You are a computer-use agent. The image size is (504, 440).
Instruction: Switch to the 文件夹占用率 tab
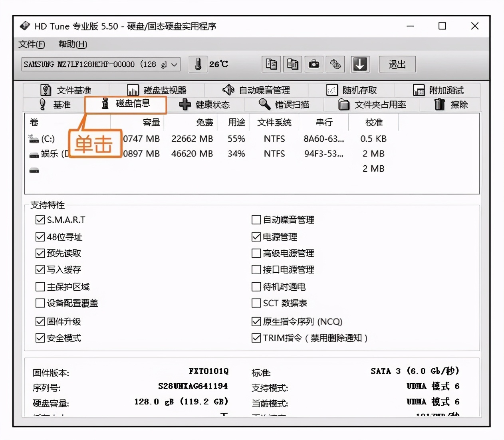coord(372,105)
